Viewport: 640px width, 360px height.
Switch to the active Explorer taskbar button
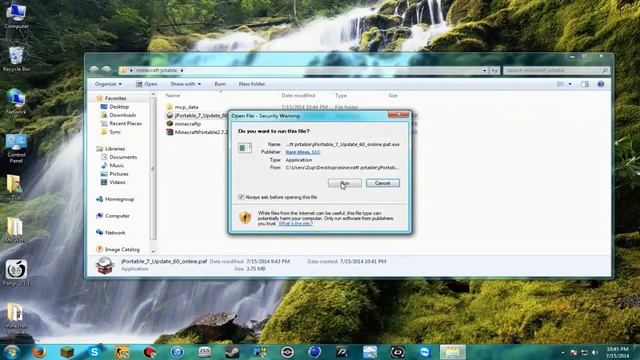click(x=453, y=352)
